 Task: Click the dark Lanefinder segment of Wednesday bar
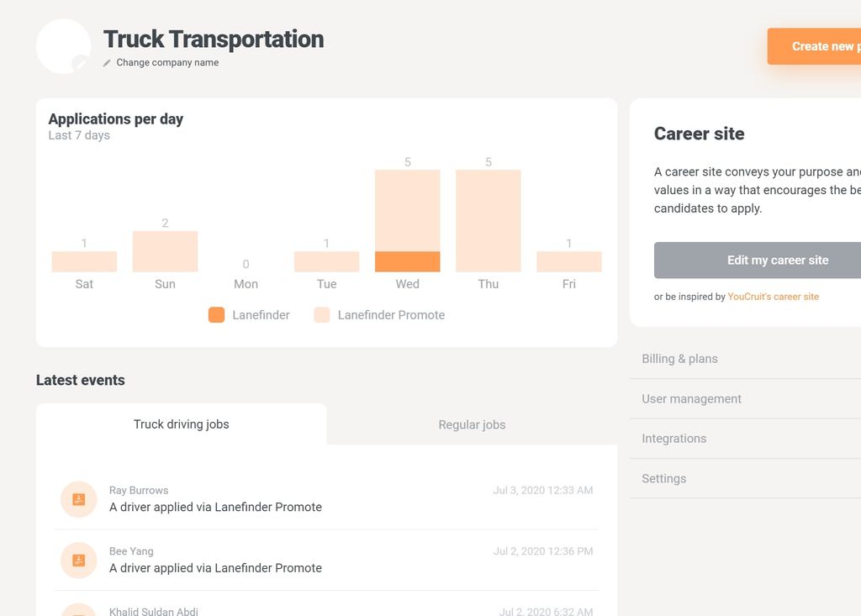tap(408, 261)
